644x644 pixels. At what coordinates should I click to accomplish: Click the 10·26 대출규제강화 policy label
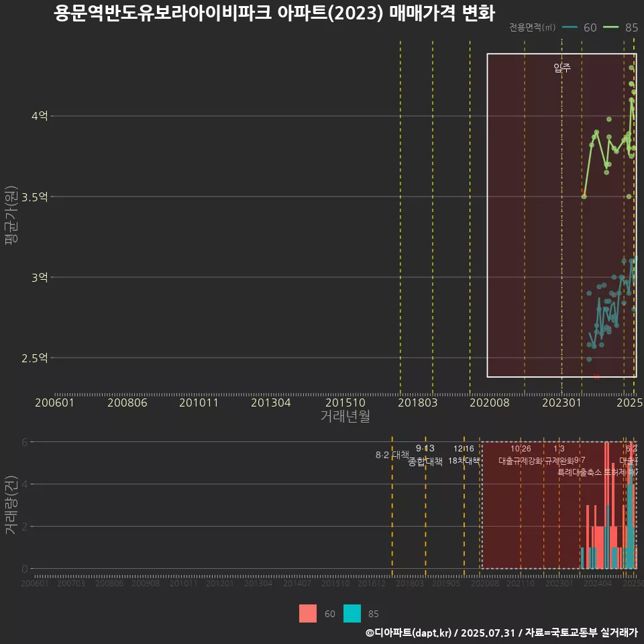pyautogui.click(x=521, y=455)
